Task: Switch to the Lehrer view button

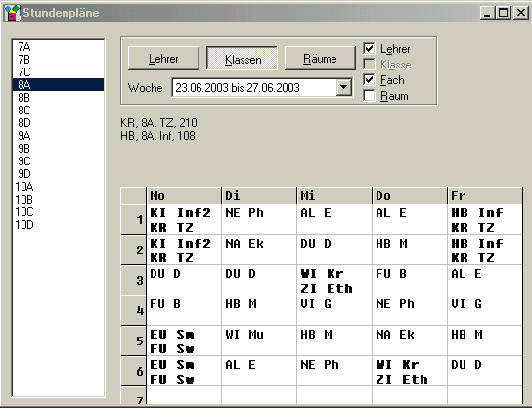Action: click(163, 59)
